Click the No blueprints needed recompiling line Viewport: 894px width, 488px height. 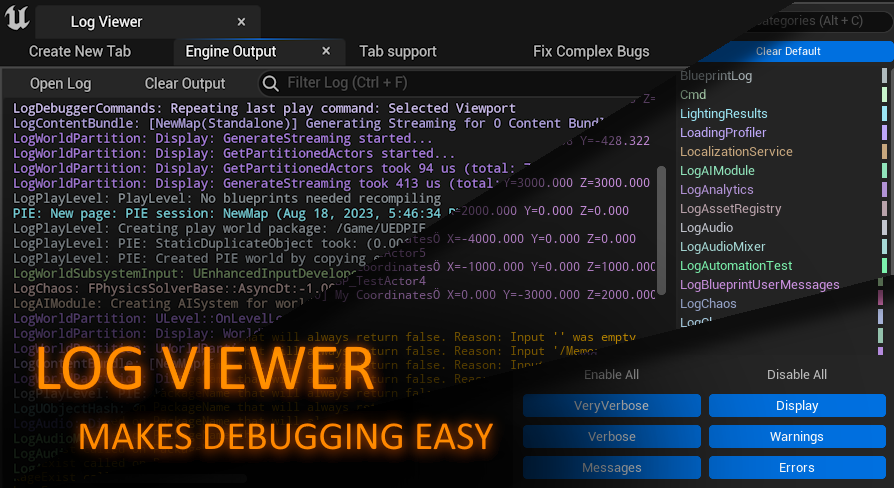click(x=227, y=198)
